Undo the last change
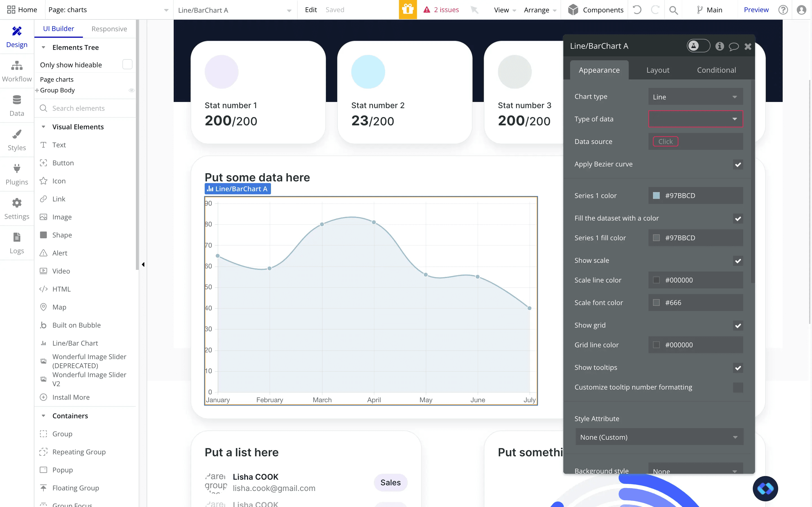Screen dimensions: 812x507 point(637,10)
